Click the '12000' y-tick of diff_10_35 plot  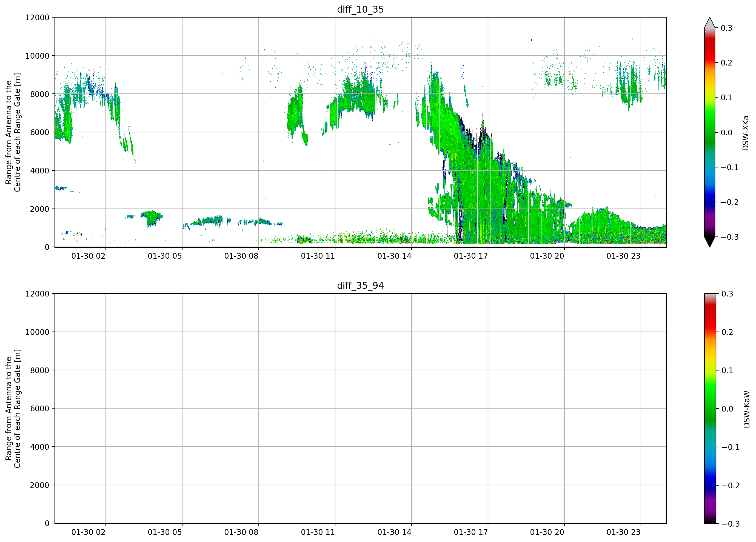point(37,18)
